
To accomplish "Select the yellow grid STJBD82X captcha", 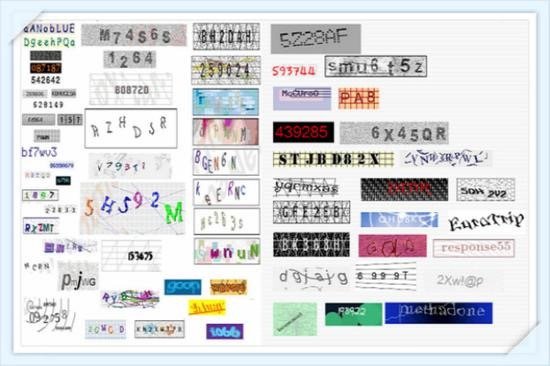I will [333, 160].
